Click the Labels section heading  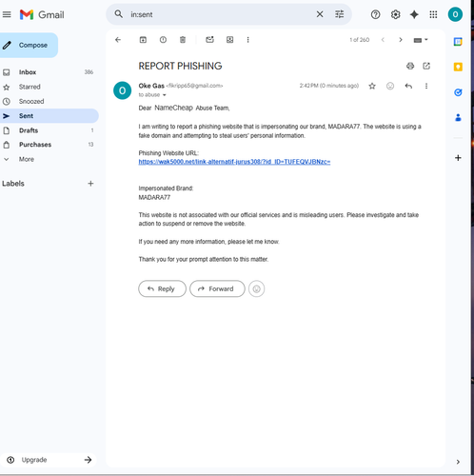click(13, 184)
